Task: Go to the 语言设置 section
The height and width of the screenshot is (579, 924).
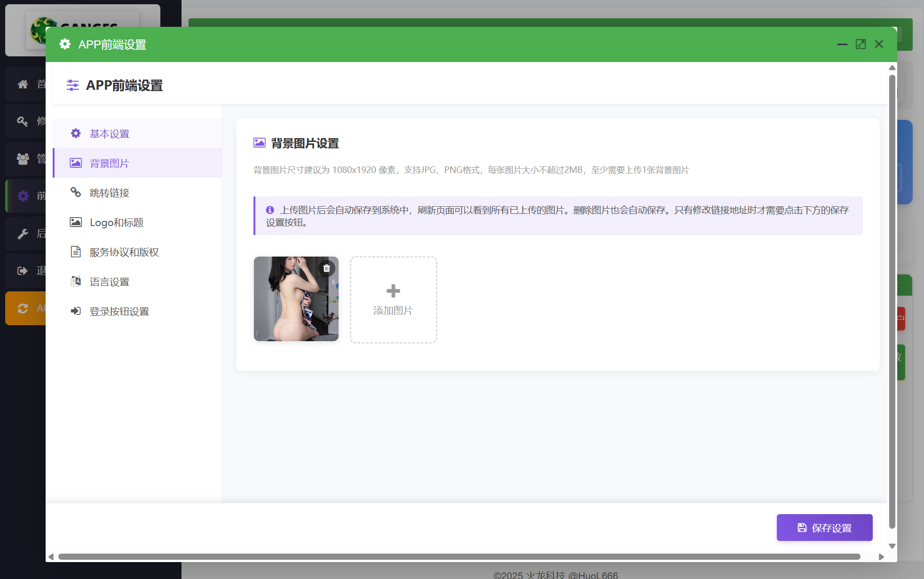Action: (110, 282)
